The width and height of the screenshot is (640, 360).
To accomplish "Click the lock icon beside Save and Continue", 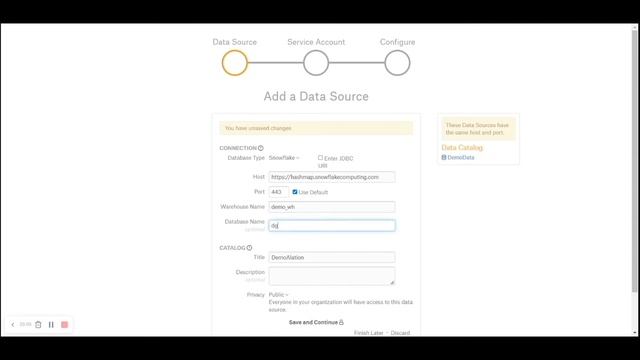I will click(x=341, y=322).
